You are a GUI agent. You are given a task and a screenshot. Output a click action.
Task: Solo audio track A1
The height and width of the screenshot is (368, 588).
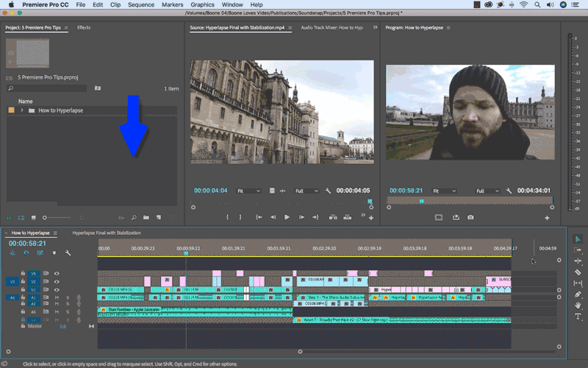(68, 297)
